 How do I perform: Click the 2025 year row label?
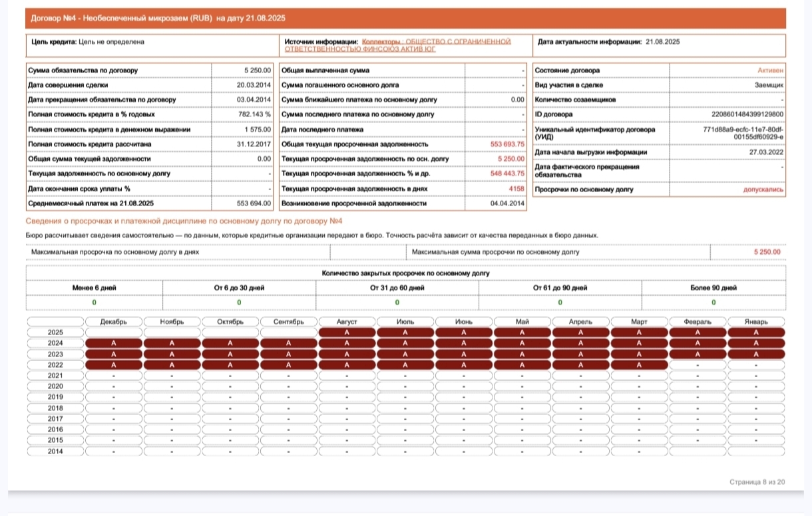click(55, 332)
